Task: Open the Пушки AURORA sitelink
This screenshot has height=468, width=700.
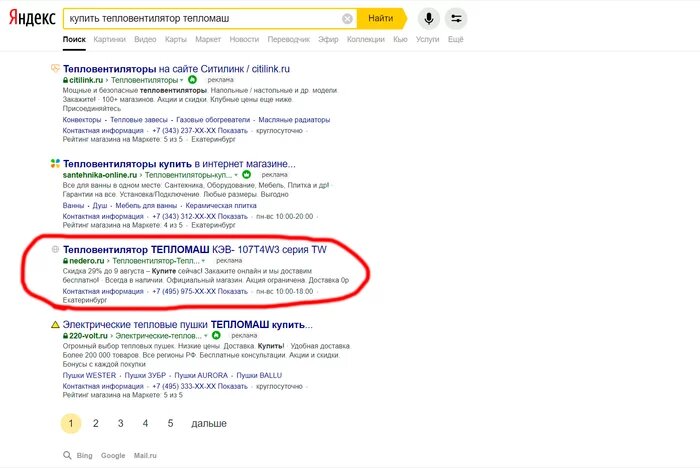Action: 201,375
